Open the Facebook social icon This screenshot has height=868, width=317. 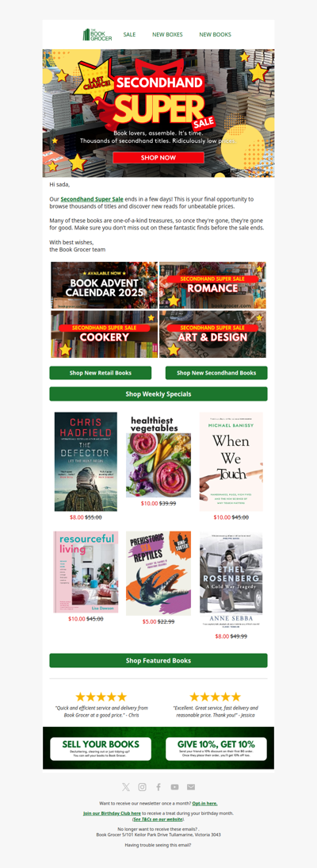[x=158, y=786]
